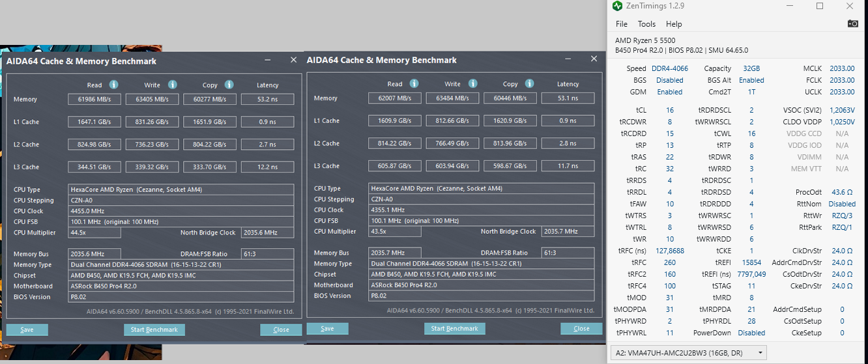Click Save in the left AIDA64 window
This screenshot has height=364, width=868.
point(27,329)
